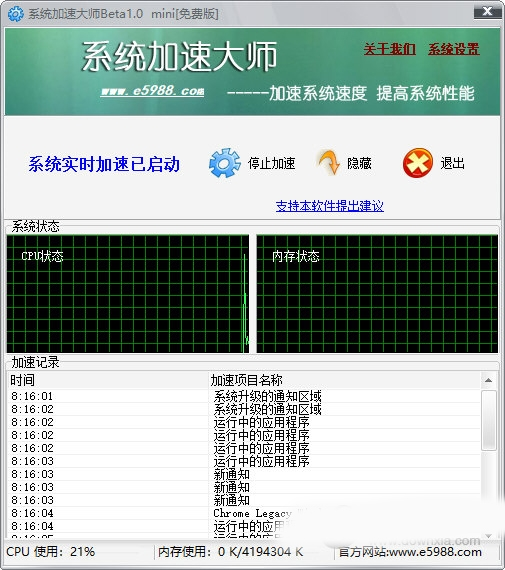Screen dimensions: 505x570
Task: Click the orange arrow hide icon
Action: 329,162
